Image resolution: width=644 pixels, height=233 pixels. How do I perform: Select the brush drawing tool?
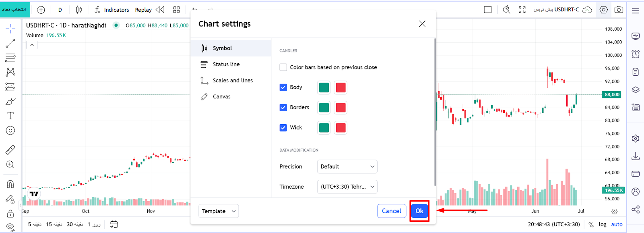coord(10,101)
